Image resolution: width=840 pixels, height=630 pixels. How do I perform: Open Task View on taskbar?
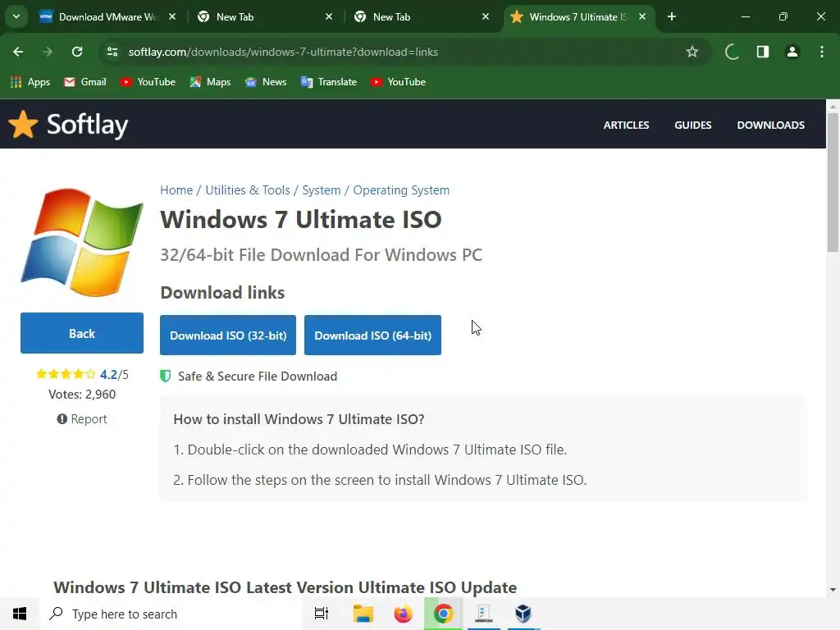322,614
